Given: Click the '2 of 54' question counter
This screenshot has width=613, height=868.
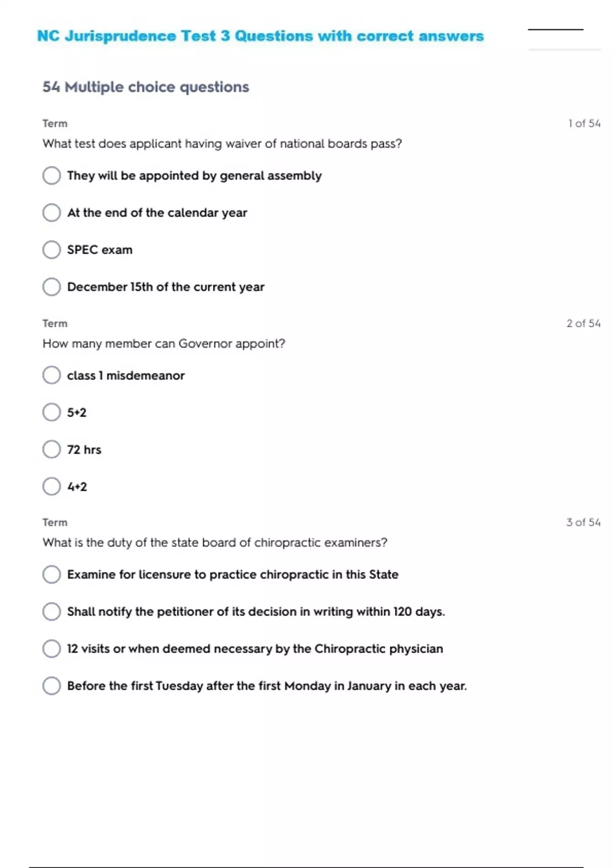Looking at the screenshot, I should pyautogui.click(x=583, y=324).
